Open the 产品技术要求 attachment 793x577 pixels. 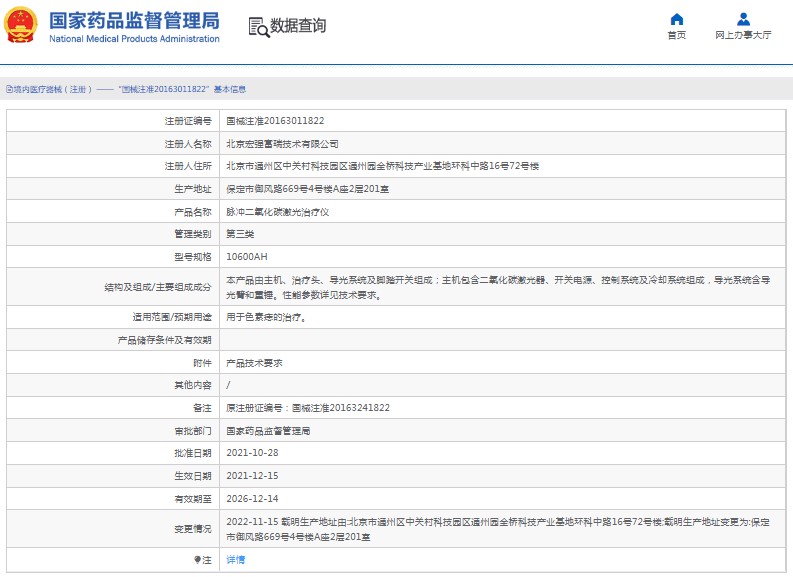254,362
